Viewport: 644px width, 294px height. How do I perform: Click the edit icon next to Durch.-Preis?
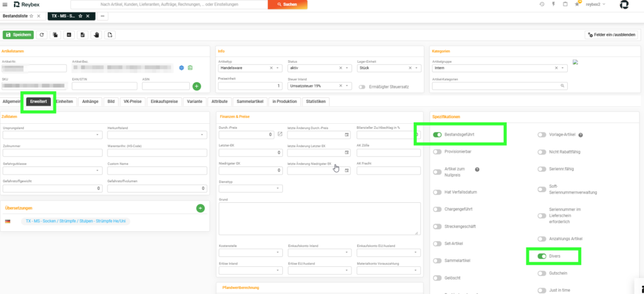pyautogui.click(x=280, y=134)
